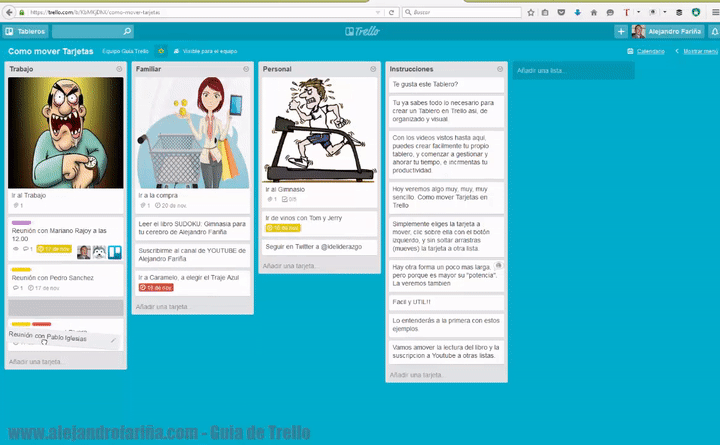This screenshot has width=720, height=445.
Task: Go back using the browser back arrow
Action: pyautogui.click(x=9, y=12)
